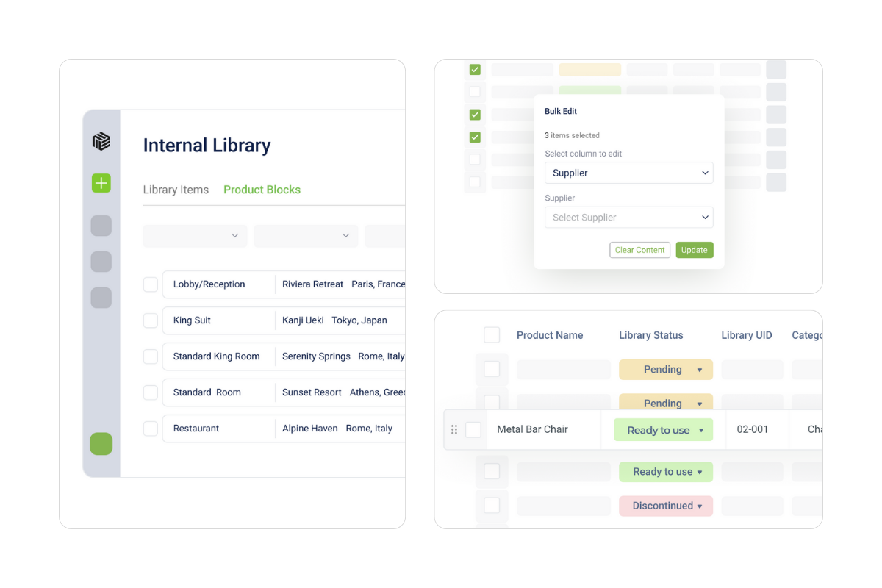Screen dimensions: 882x588
Task: Select the first gray sidebar icon
Action: (101, 226)
